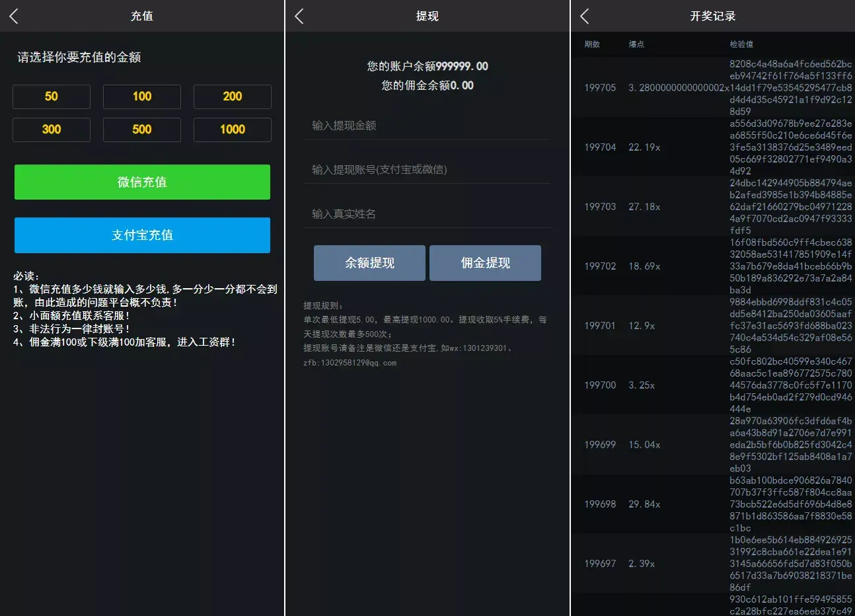Choose the 1000 recharge amount

232,130
